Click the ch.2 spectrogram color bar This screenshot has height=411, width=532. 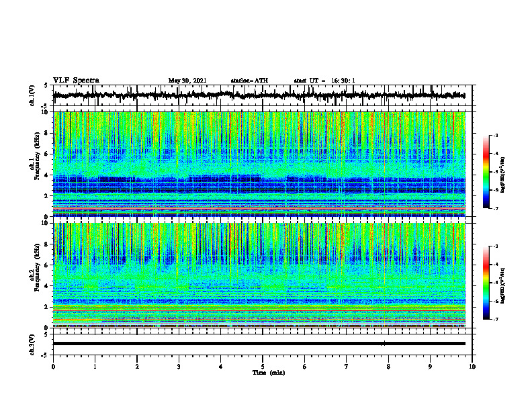pos(486,283)
